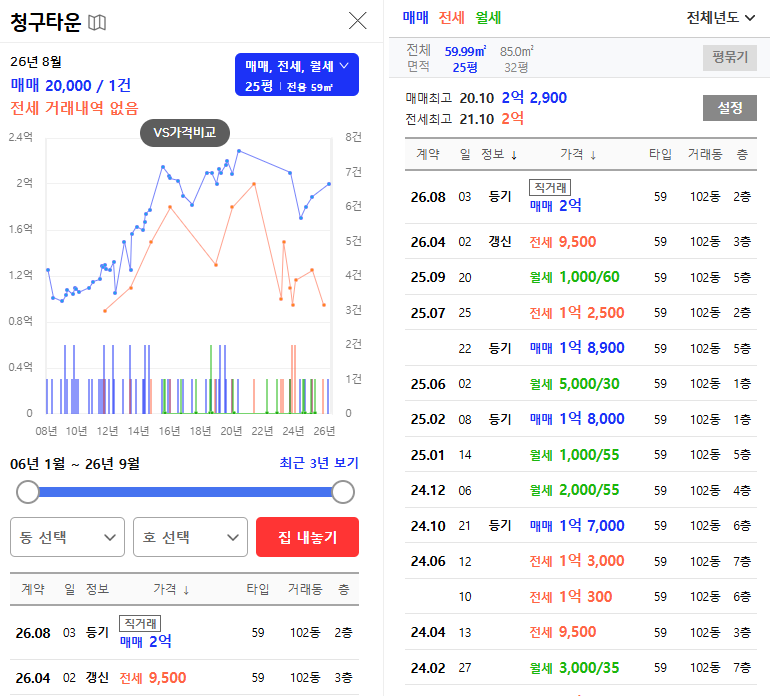Select the 월세 2,000/55 row
770x696 pixels.
pyautogui.click(x=580, y=490)
